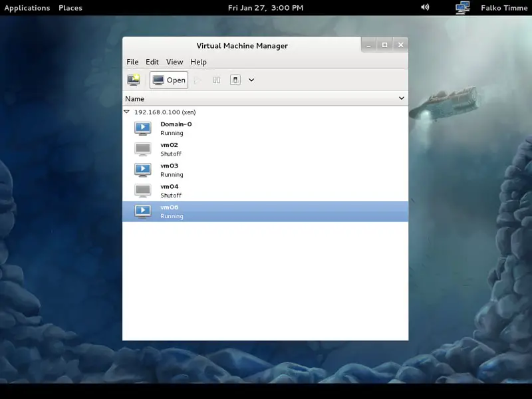Open the shutdown options dropdown arrow
This screenshot has height=399, width=532.
click(x=251, y=80)
